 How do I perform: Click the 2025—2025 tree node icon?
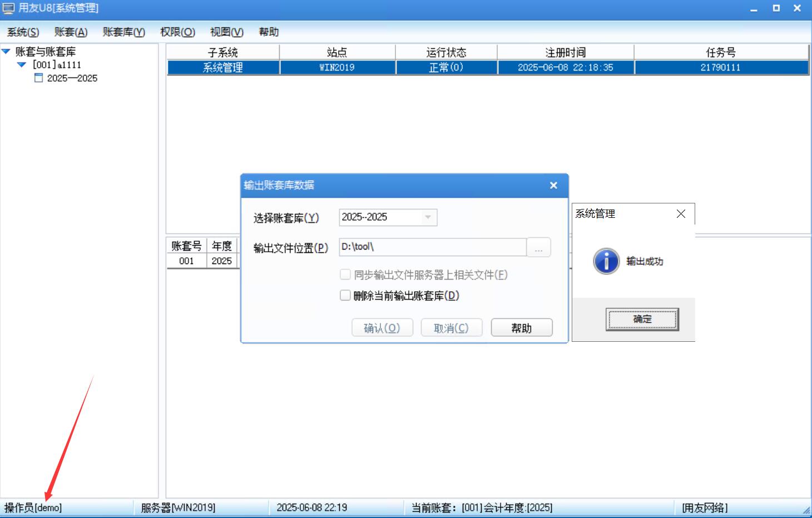(x=38, y=78)
